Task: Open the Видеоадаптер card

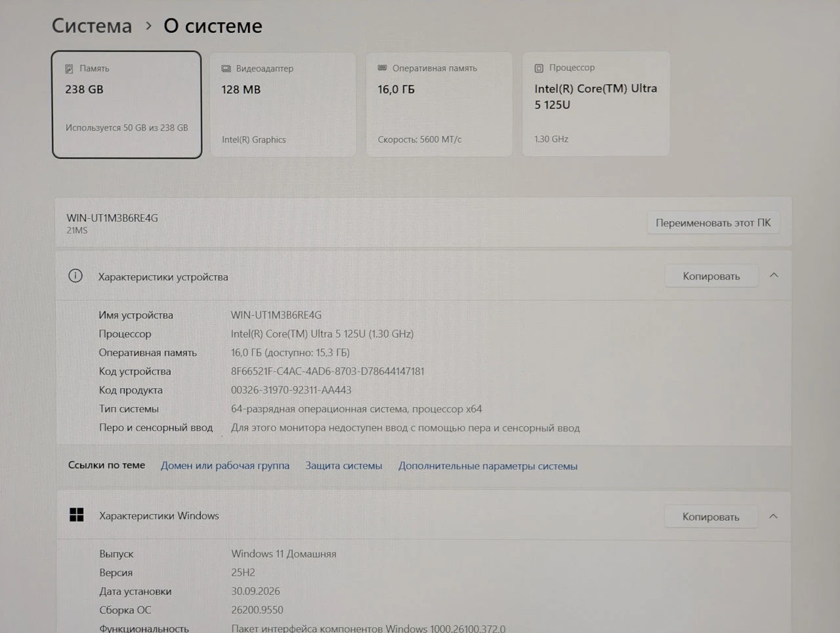Action: [x=283, y=104]
